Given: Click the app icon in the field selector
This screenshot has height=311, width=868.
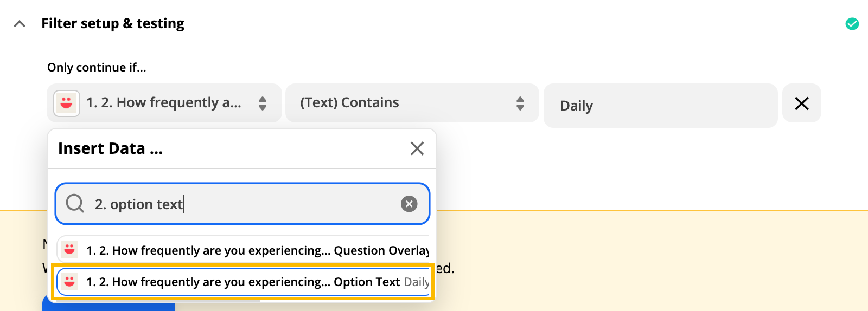Looking at the screenshot, I should click(x=67, y=103).
